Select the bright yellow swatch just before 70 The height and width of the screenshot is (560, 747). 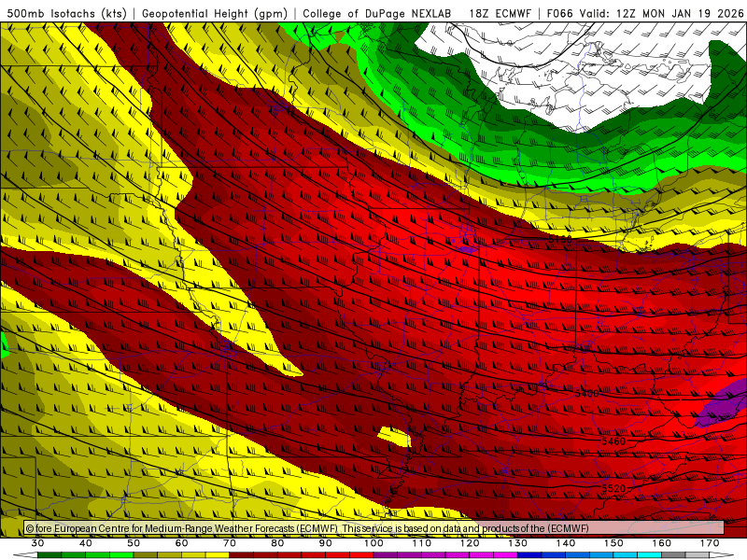coord(218,555)
